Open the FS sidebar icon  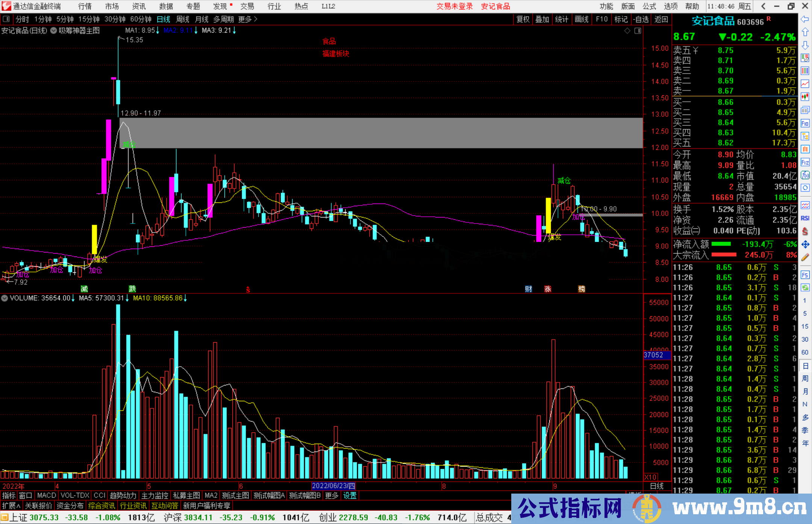[x=805, y=275]
